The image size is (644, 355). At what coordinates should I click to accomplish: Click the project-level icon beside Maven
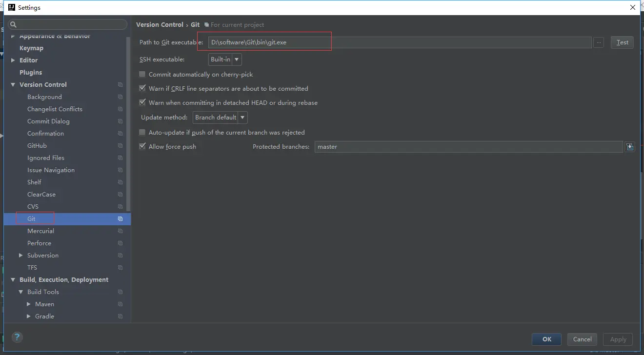pos(120,304)
